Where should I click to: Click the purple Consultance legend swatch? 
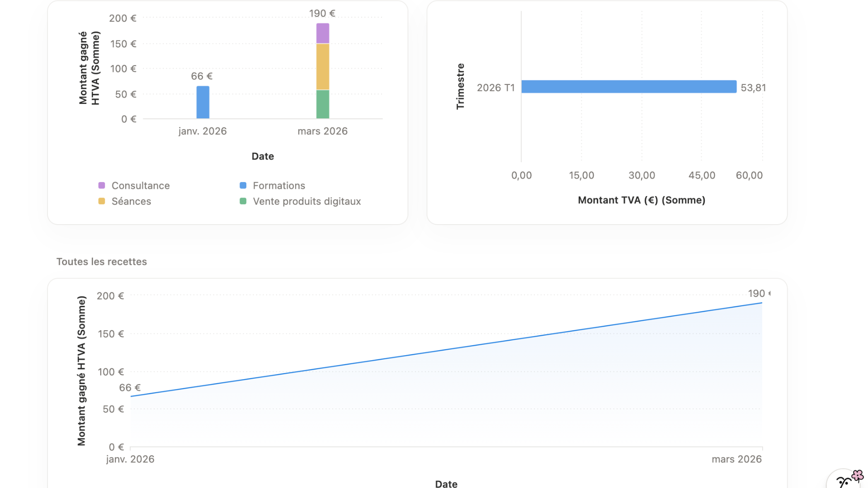point(102,186)
